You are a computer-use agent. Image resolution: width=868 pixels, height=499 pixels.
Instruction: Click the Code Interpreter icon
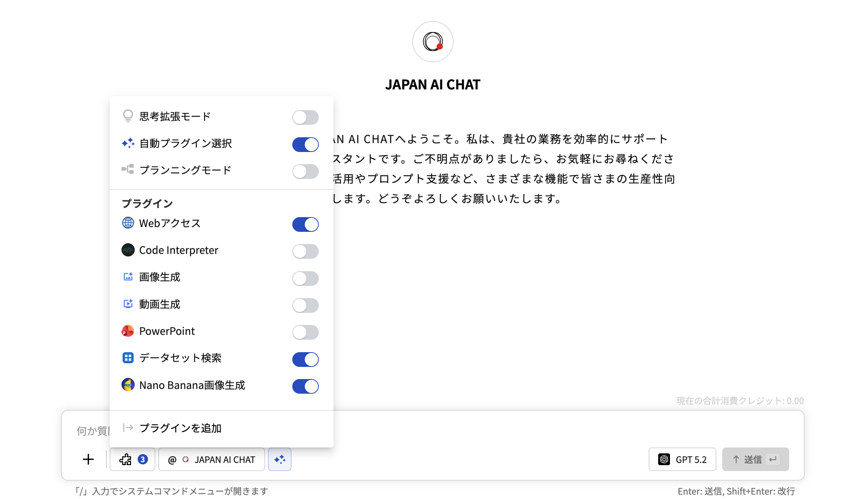(x=128, y=250)
